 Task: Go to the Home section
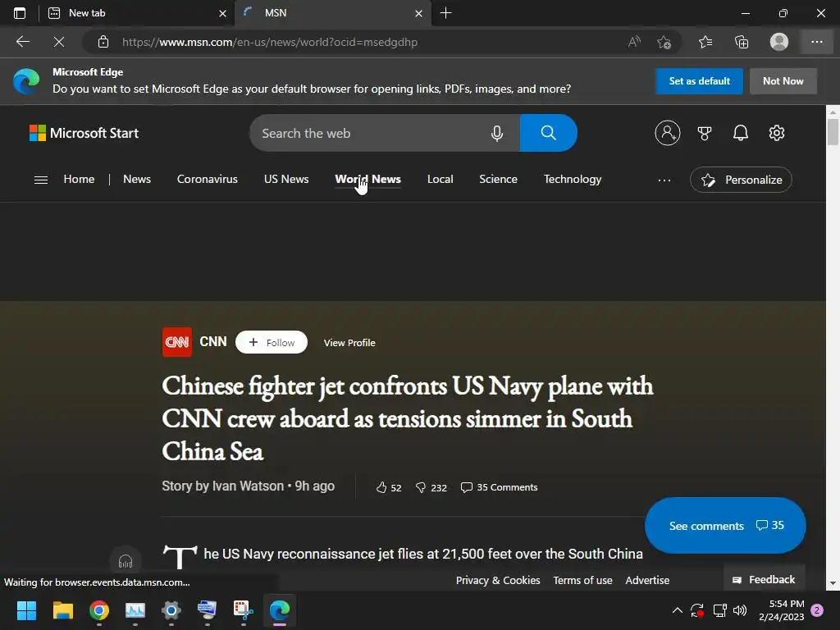pyautogui.click(x=79, y=179)
